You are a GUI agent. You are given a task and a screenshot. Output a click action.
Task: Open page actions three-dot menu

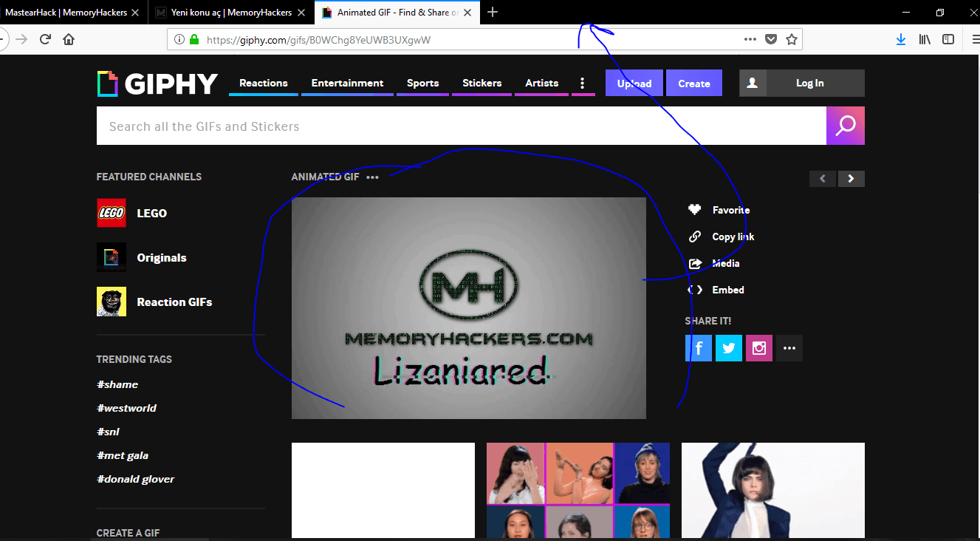tap(750, 40)
